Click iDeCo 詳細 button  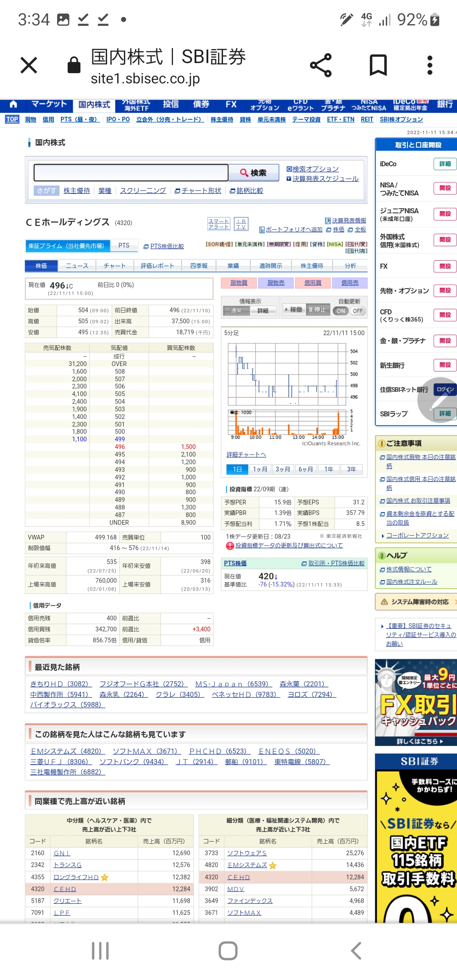click(x=445, y=164)
